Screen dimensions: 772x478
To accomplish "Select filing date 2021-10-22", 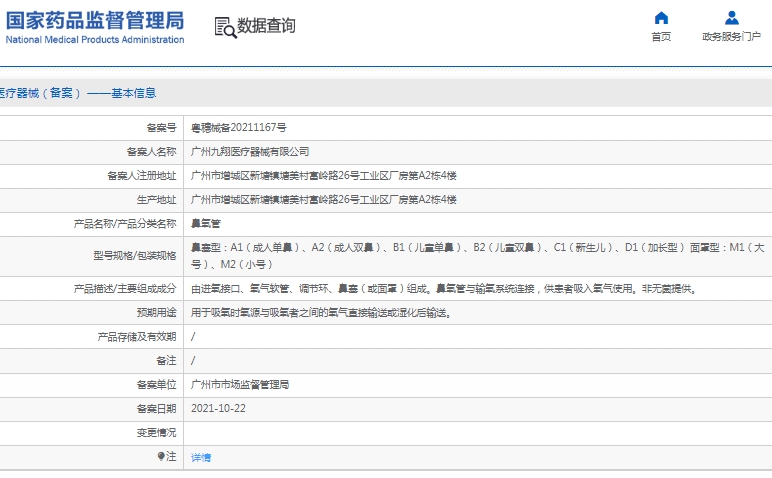I will tap(218, 409).
